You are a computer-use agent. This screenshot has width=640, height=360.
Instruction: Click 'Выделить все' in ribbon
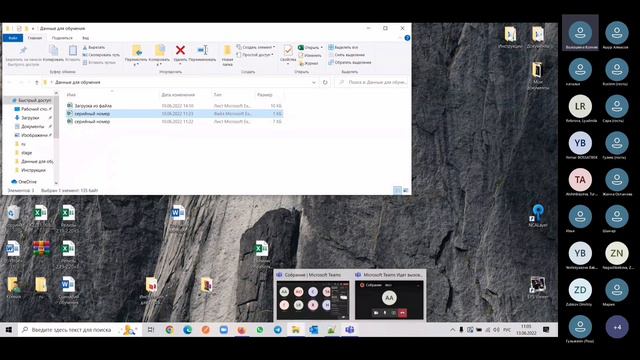pyautogui.click(x=343, y=47)
